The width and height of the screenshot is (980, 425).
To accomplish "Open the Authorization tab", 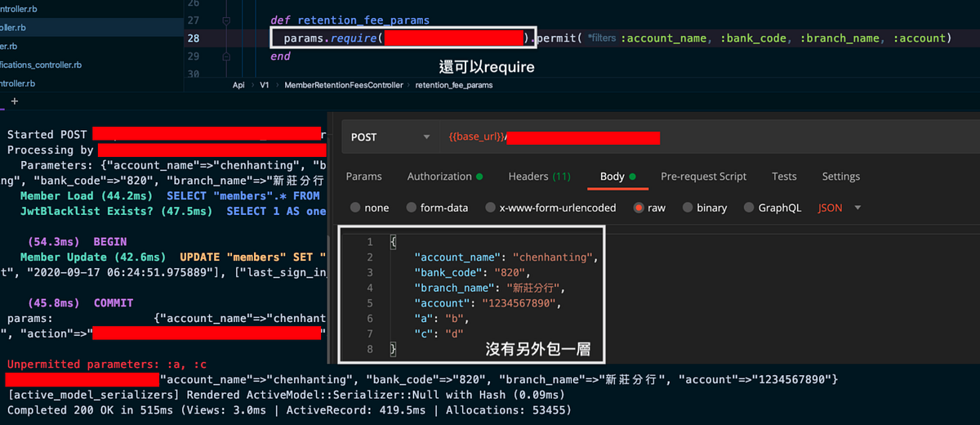I will [445, 177].
